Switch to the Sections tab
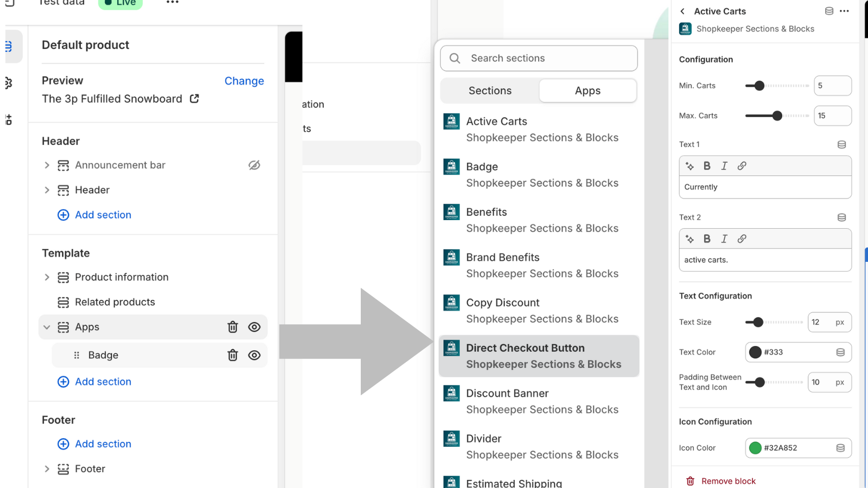The image size is (868, 488). point(489,91)
